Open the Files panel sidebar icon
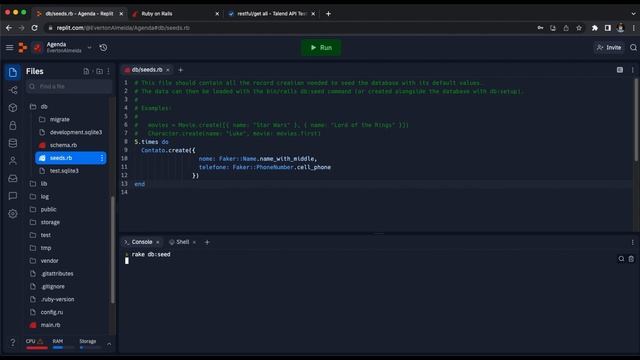The width and height of the screenshot is (640, 360). tap(13, 72)
